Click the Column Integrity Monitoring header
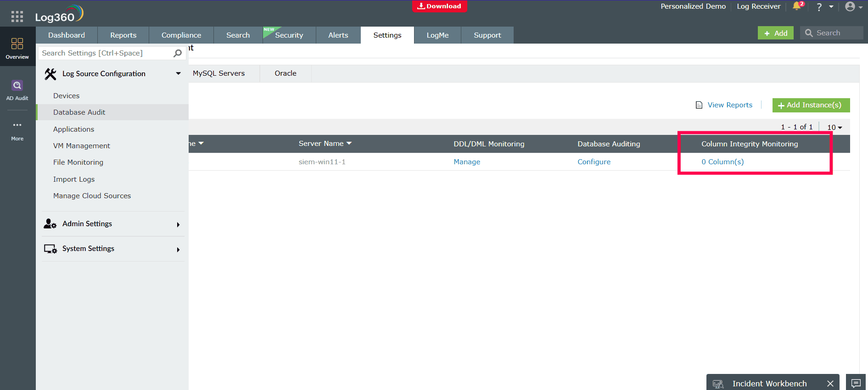 tap(750, 144)
